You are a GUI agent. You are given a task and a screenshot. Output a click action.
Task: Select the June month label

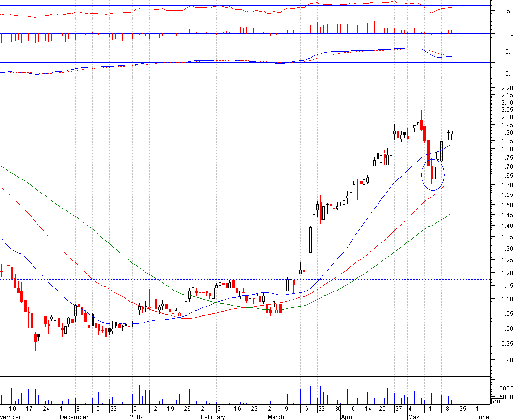(482, 417)
